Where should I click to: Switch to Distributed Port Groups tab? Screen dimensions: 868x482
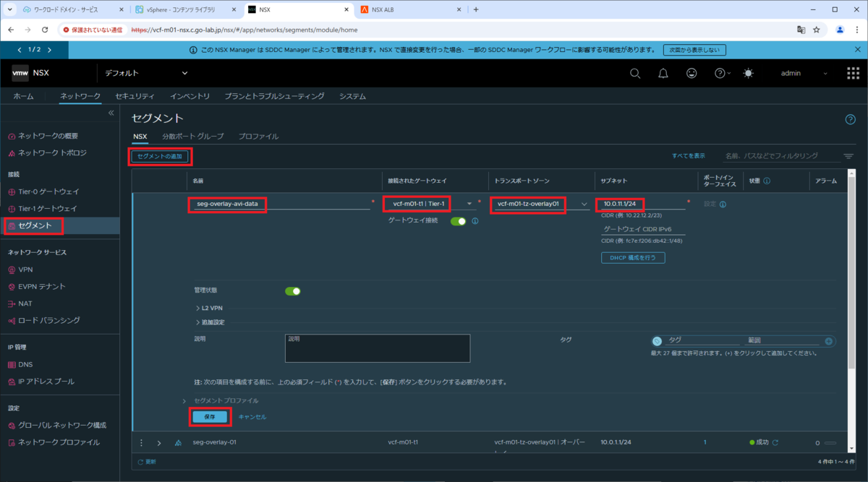192,136
